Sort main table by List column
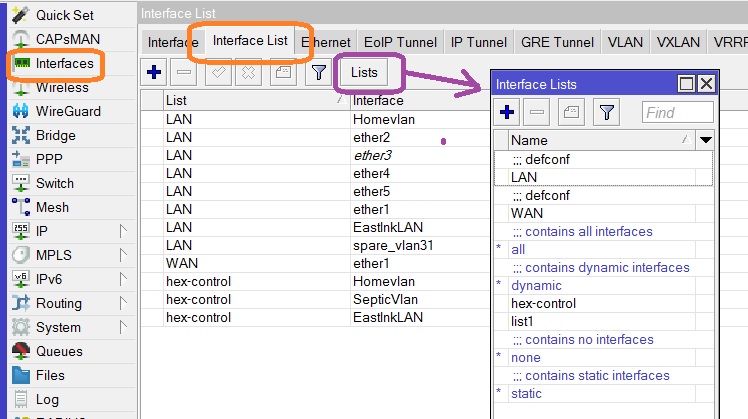This screenshot has height=419, width=748. (x=256, y=101)
